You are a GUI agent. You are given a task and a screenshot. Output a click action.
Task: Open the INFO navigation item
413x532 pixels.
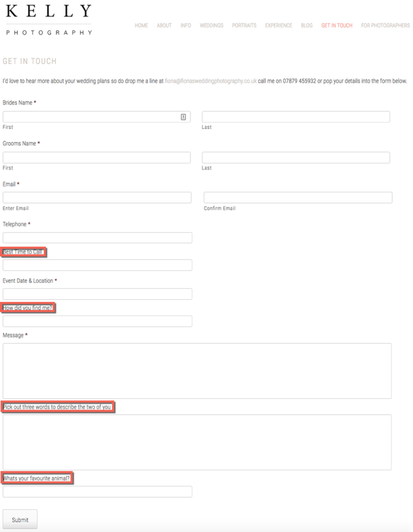coord(186,25)
